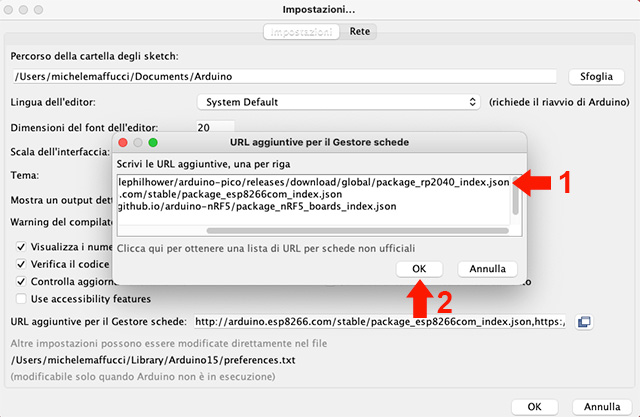Viewport: 640px width, 417px height.
Task: Enable Use accessibility features
Action: 22,299
